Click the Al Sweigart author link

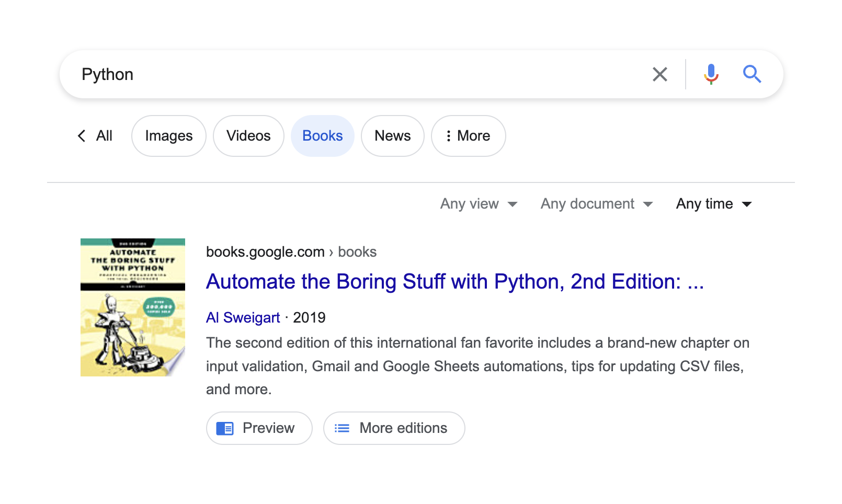coord(243,318)
